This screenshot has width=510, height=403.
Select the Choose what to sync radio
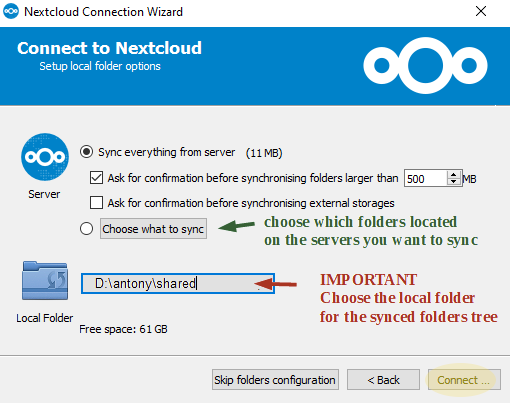tap(86, 229)
